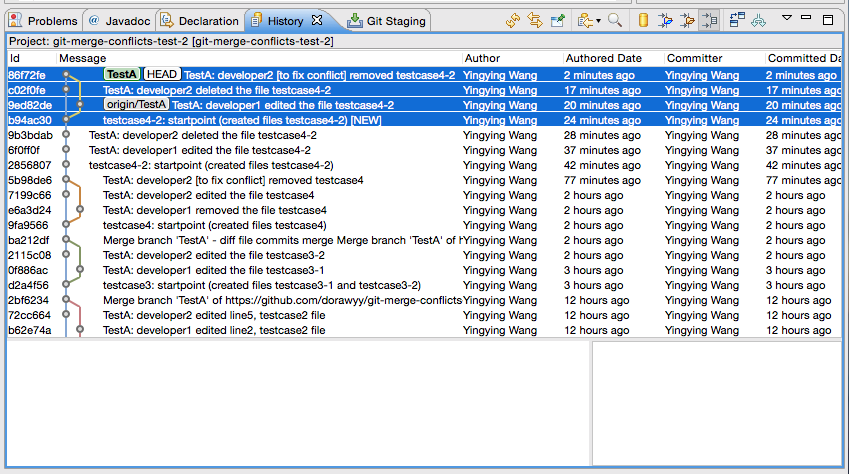The image size is (849, 474).
Task: Toggle the project filter icon with blue folder
Action: click(665, 21)
